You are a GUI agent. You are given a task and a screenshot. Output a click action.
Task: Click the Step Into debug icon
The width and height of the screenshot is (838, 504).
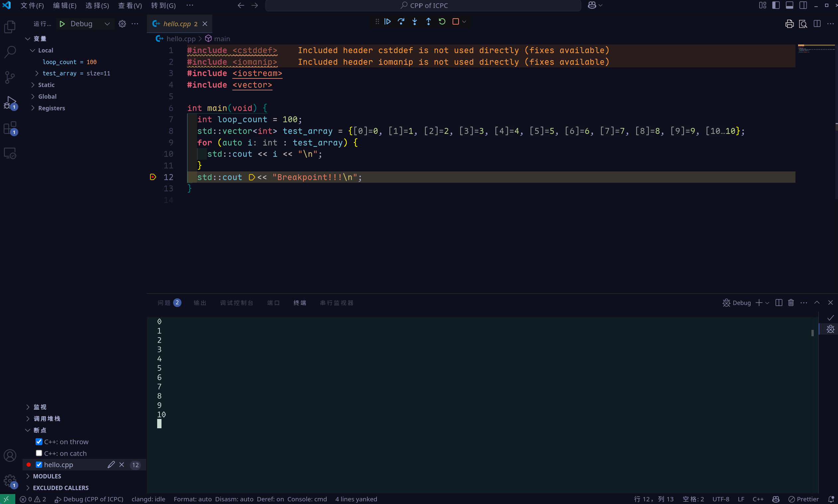[414, 22]
